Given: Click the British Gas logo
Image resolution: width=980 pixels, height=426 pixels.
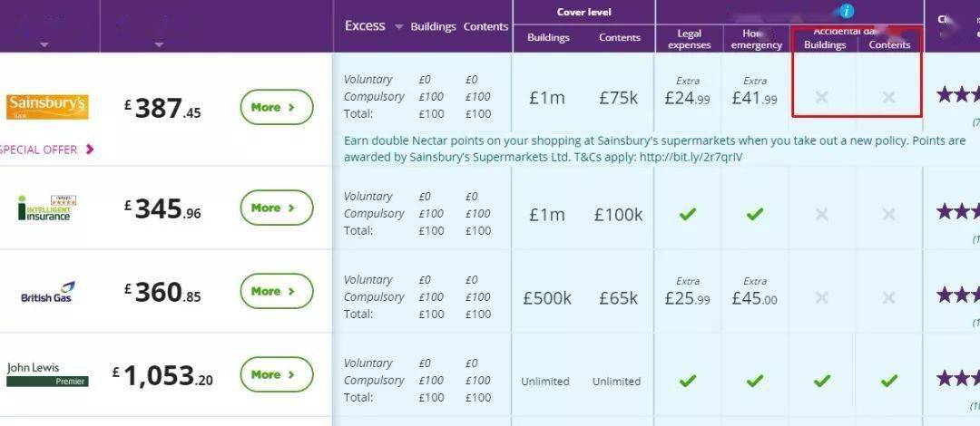Looking at the screenshot, I should pyautogui.click(x=47, y=292).
